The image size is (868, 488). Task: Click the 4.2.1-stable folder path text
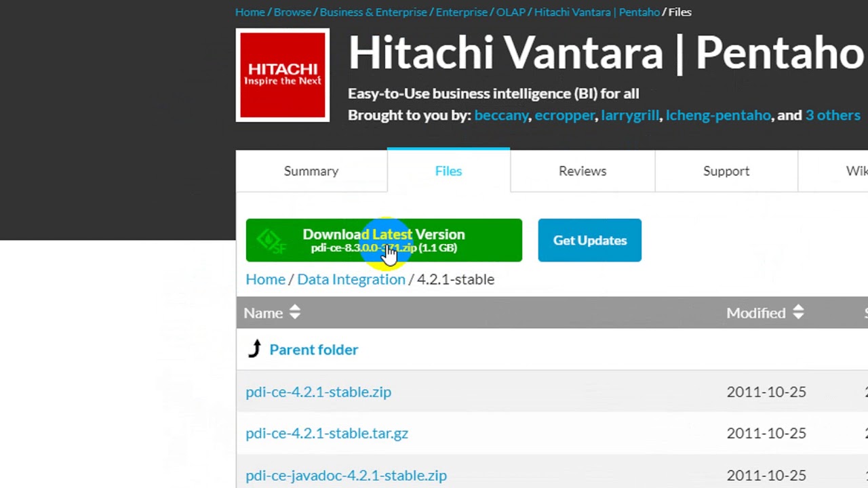pos(456,279)
